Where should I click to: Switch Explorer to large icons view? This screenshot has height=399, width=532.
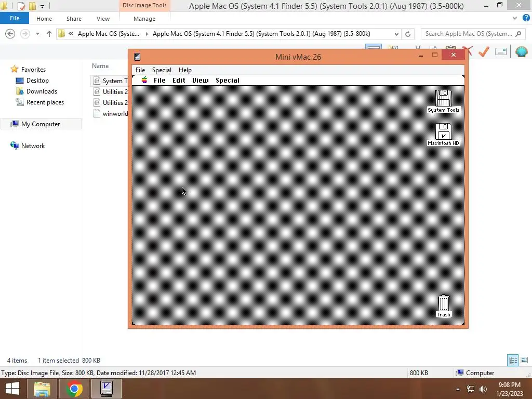(524, 360)
